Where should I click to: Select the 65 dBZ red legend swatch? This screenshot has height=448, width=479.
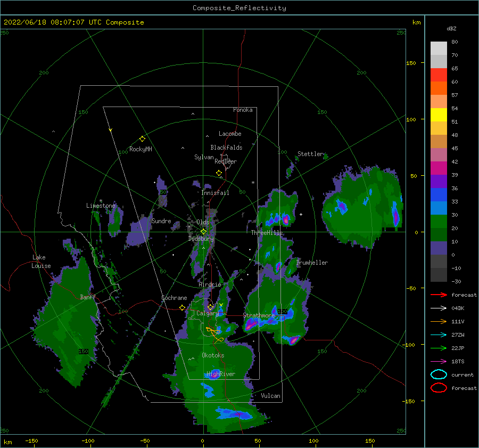pos(439,75)
